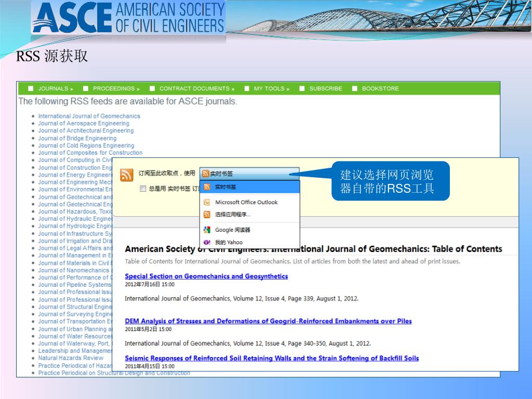Open Journal of Pipeline Systems feed
Screen dimensions: 532x399
coord(75,285)
